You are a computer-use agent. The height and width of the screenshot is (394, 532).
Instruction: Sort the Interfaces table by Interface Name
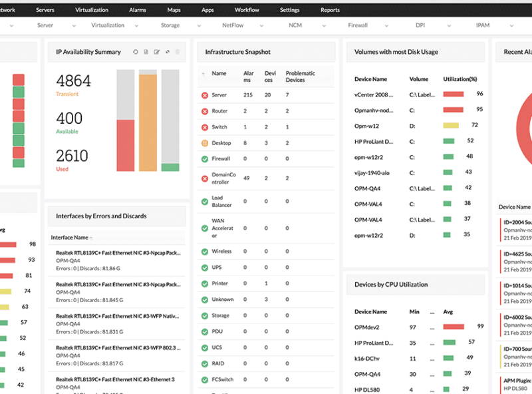[70, 238]
